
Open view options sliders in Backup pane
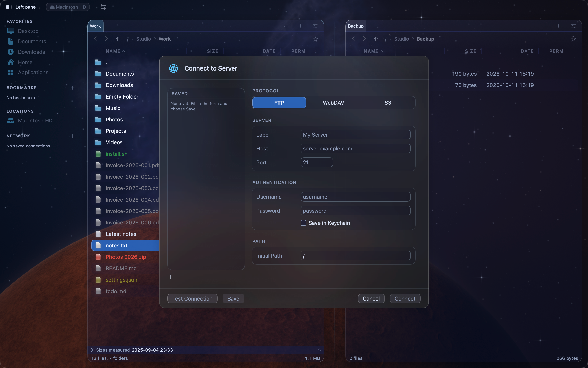pos(573,26)
